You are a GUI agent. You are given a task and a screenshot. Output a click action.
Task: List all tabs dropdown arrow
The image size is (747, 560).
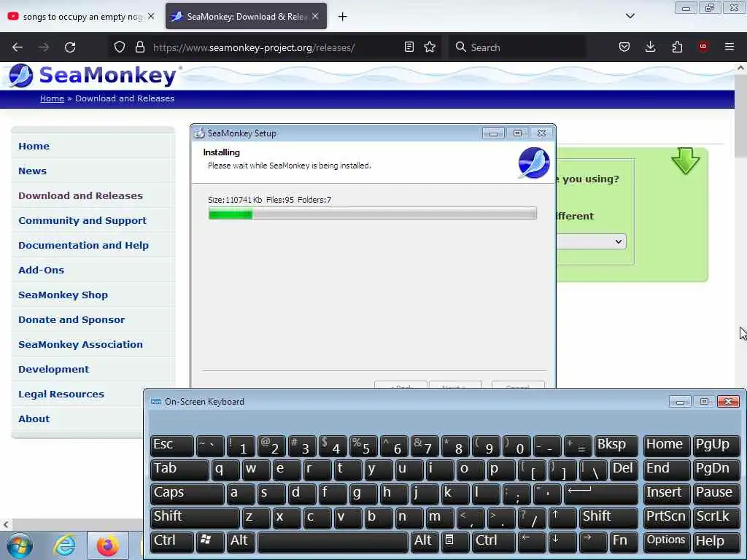[x=630, y=16]
